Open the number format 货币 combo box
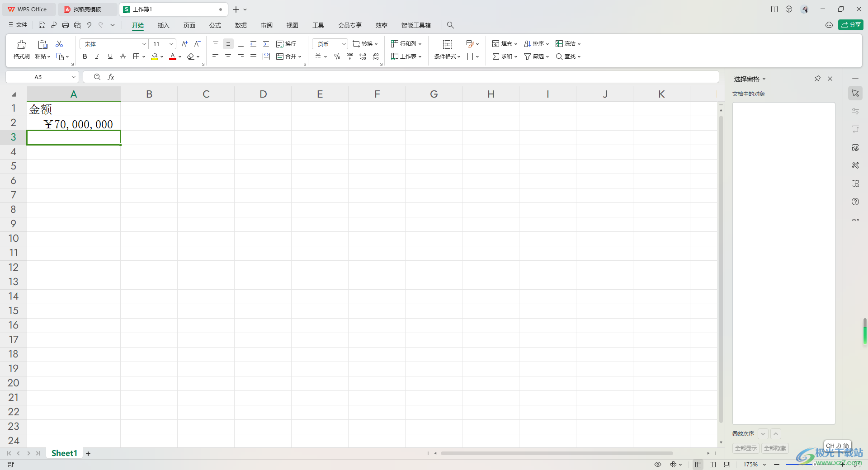This screenshot has height=470, width=868. [330, 44]
